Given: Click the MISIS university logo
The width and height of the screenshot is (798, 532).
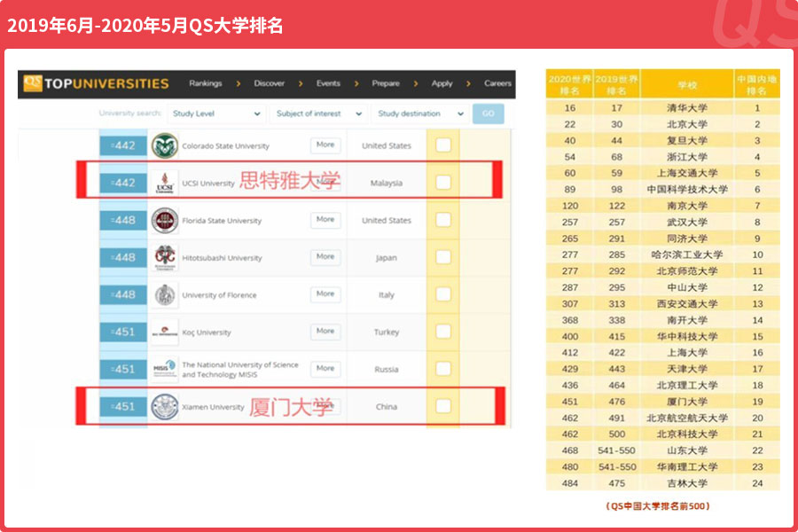Looking at the screenshot, I should click(164, 369).
